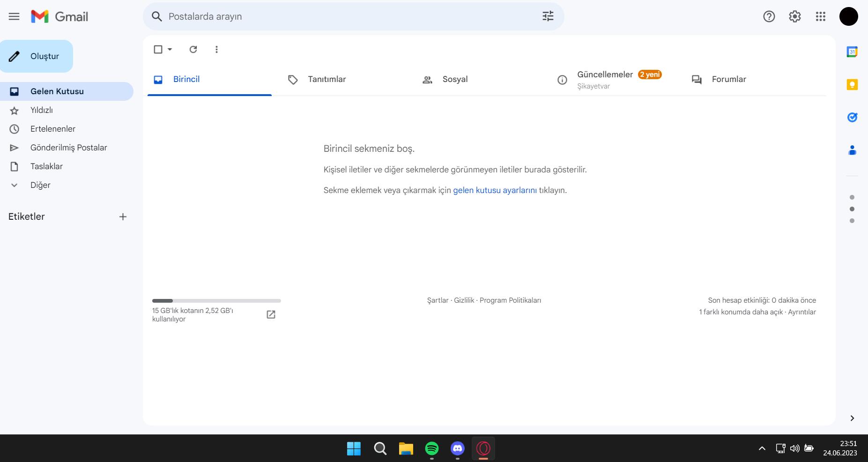
Task: Click the Oluştur compose button
Action: coord(37,56)
